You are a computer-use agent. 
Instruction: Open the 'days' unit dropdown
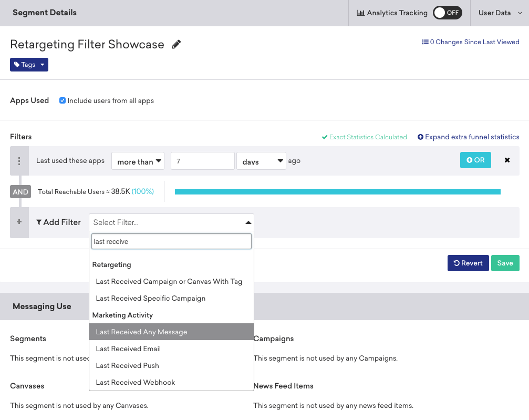point(261,161)
